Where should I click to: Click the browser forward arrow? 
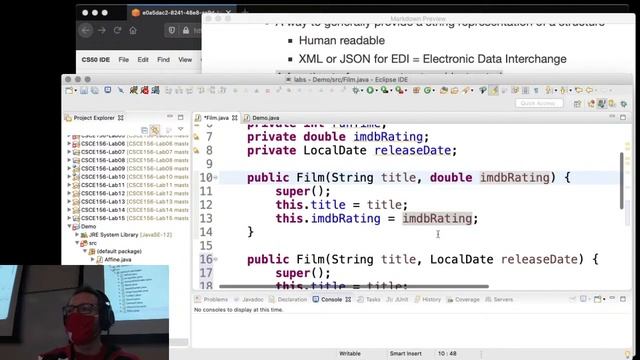tap(102, 30)
